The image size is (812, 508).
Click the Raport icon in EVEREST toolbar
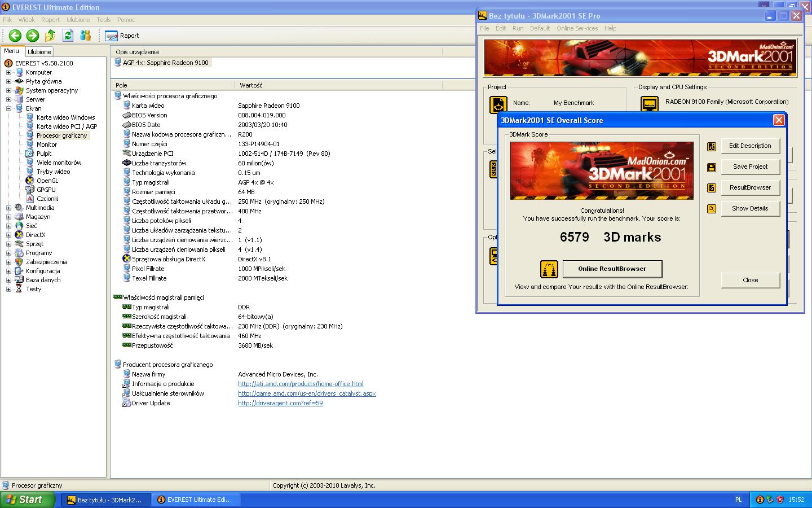coord(110,36)
